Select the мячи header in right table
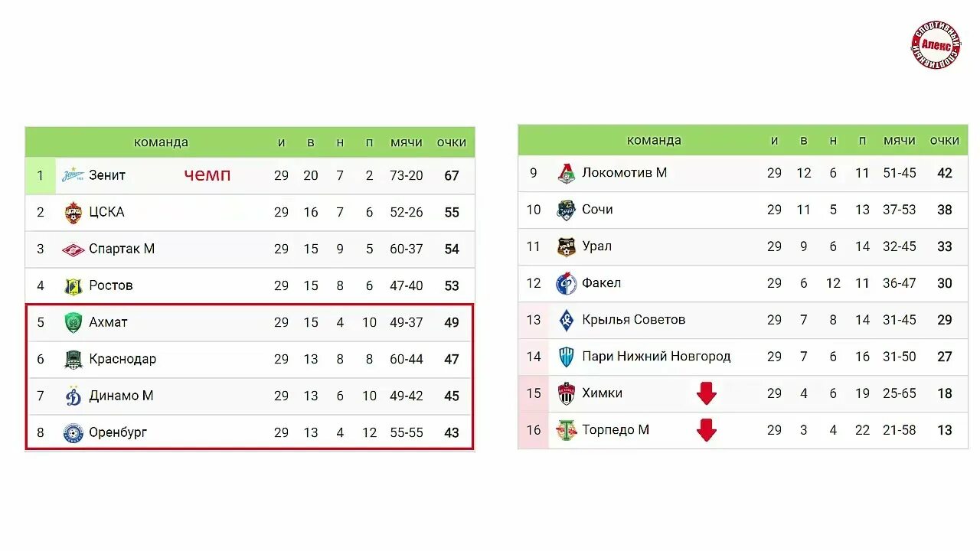Image resolution: width=980 pixels, height=551 pixels. (899, 140)
